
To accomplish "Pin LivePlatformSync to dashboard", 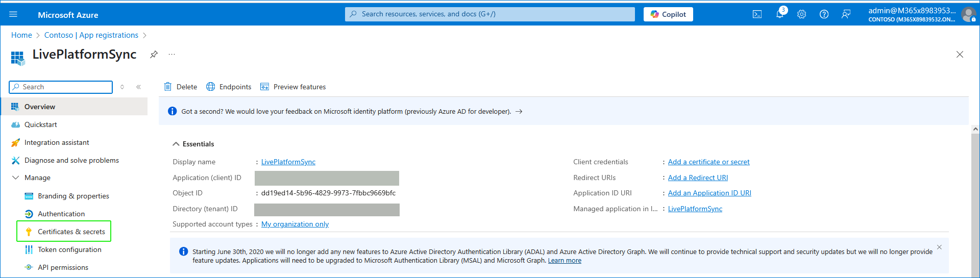I will (x=154, y=55).
